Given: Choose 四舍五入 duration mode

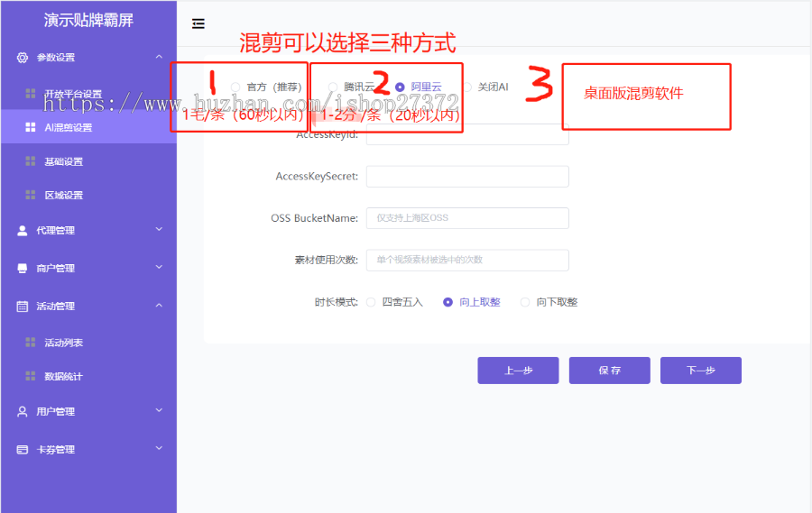Looking at the screenshot, I should click(371, 302).
